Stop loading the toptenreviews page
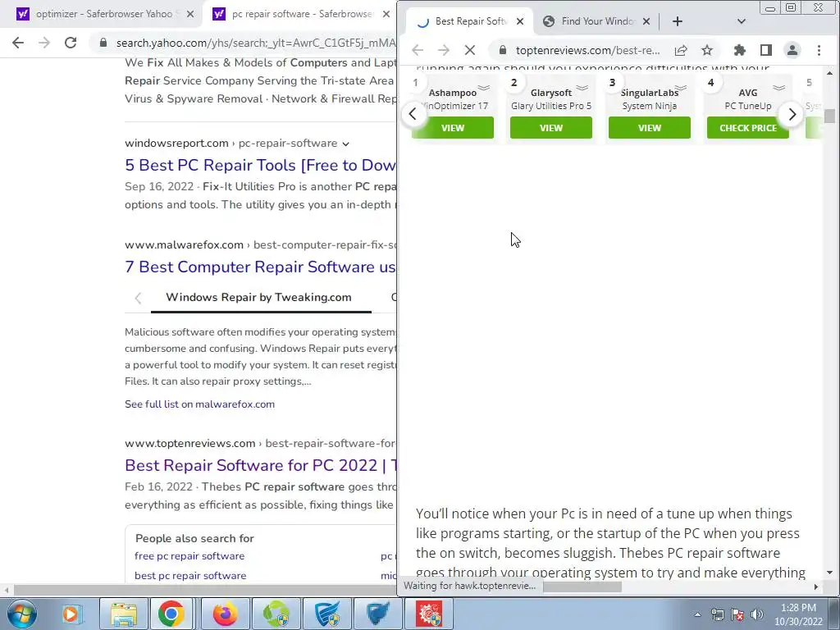Viewport: 840px width, 630px height. [x=470, y=50]
